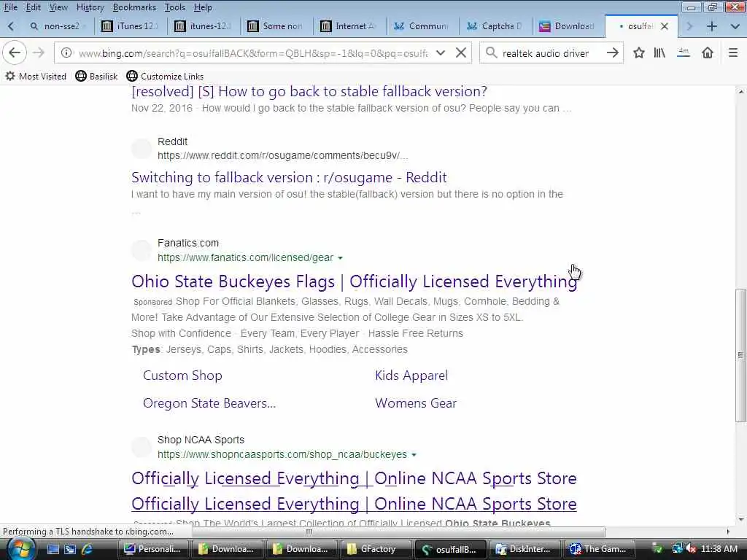Open the stable fallback version result link
Screen dimensions: 747x560
point(309,91)
